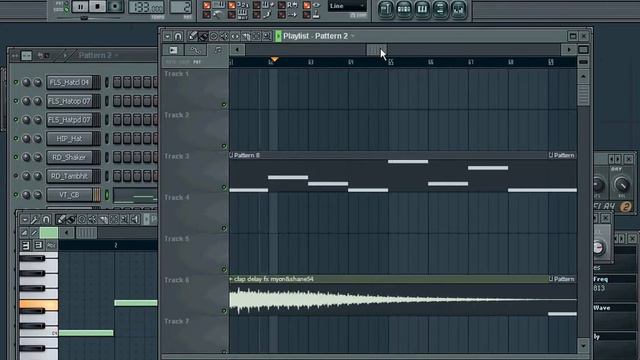
Task: Stop playback with the stop button
Action: pos(97,6)
